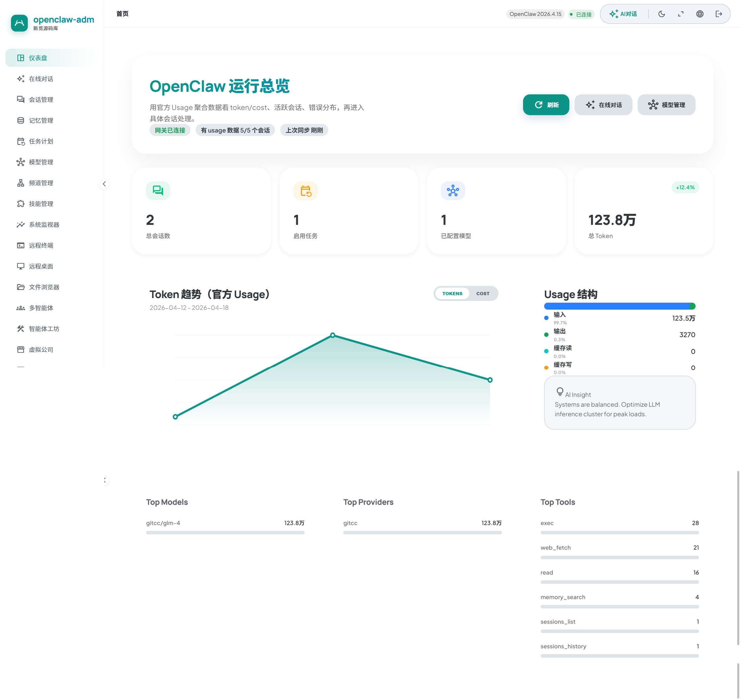Collapse the sidebar with the chevron arrow
The image size is (741, 700).
click(104, 183)
